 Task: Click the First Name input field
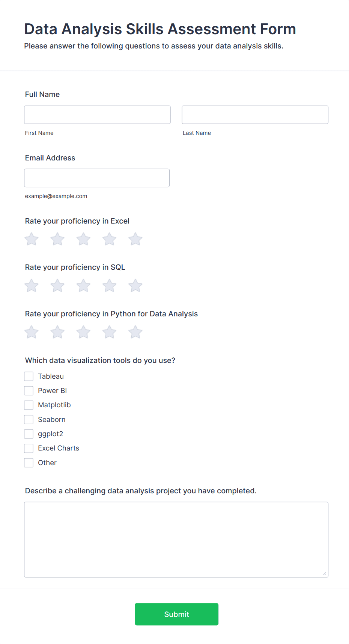coord(97,115)
